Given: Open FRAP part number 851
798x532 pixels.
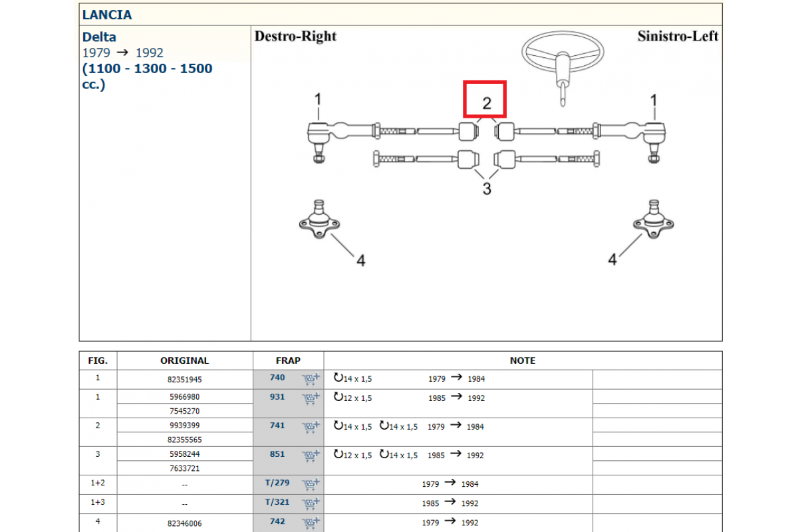Looking at the screenshot, I should coord(277,454).
